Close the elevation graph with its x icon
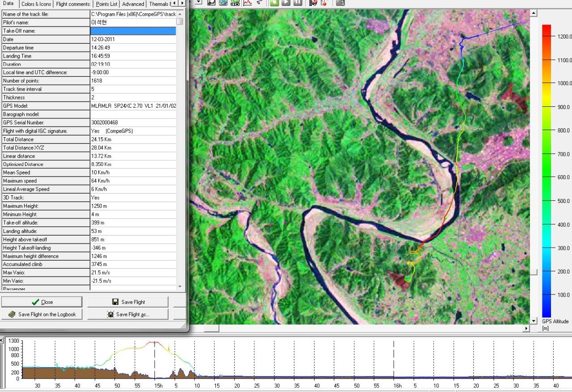Viewport: 572px width, 392px height. (x=2, y=340)
